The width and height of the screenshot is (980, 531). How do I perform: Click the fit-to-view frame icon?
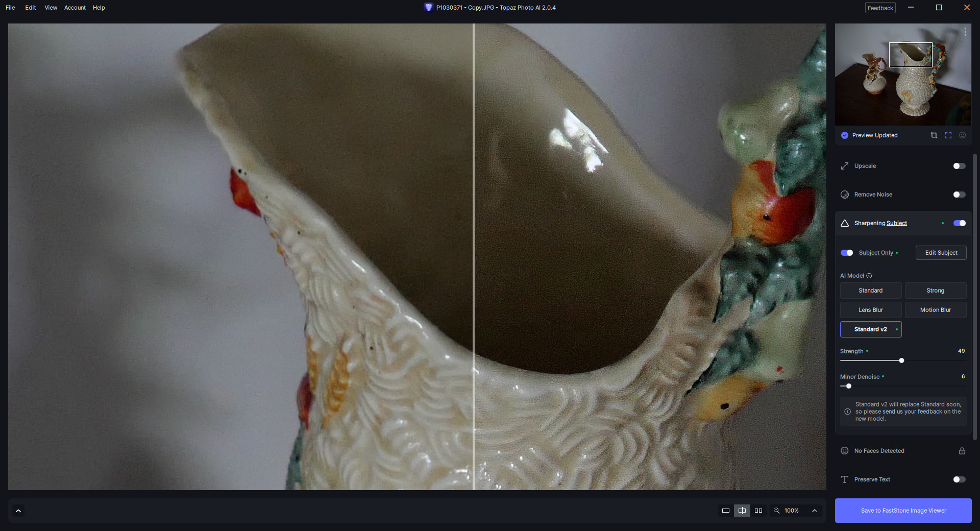(948, 135)
